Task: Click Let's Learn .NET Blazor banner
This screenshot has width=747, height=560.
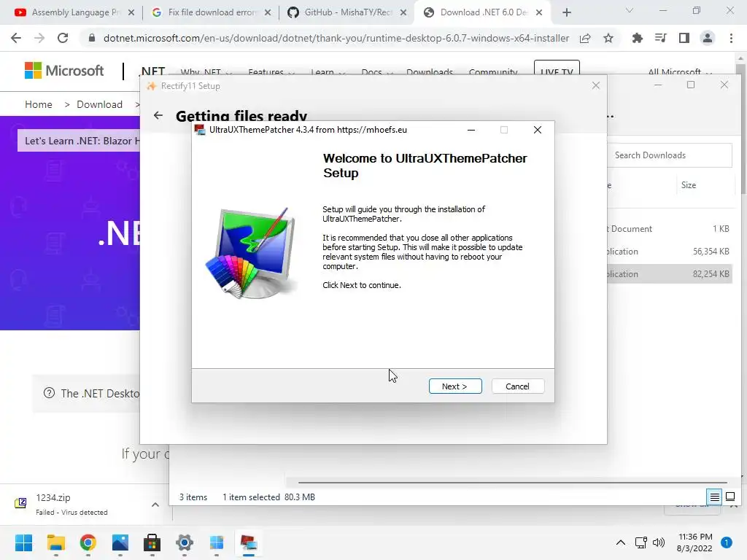Action: point(79,141)
